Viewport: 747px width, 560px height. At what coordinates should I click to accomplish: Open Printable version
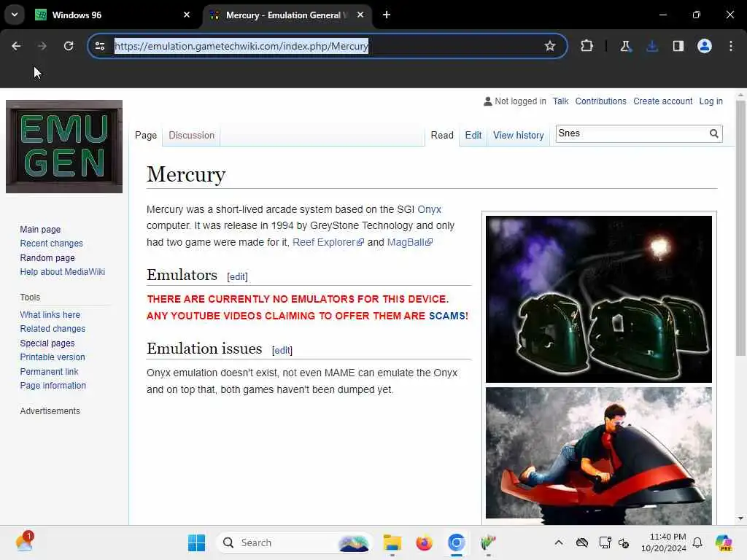(53, 357)
